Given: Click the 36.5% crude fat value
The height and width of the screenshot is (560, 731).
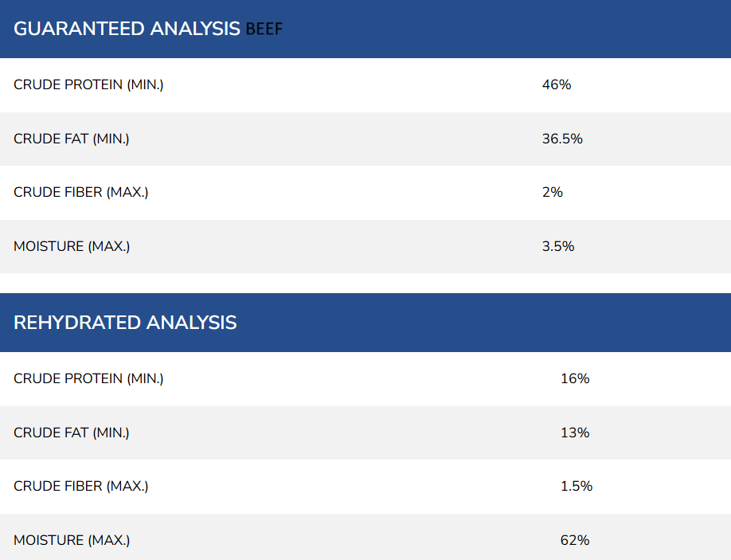Looking at the screenshot, I should click(562, 139).
